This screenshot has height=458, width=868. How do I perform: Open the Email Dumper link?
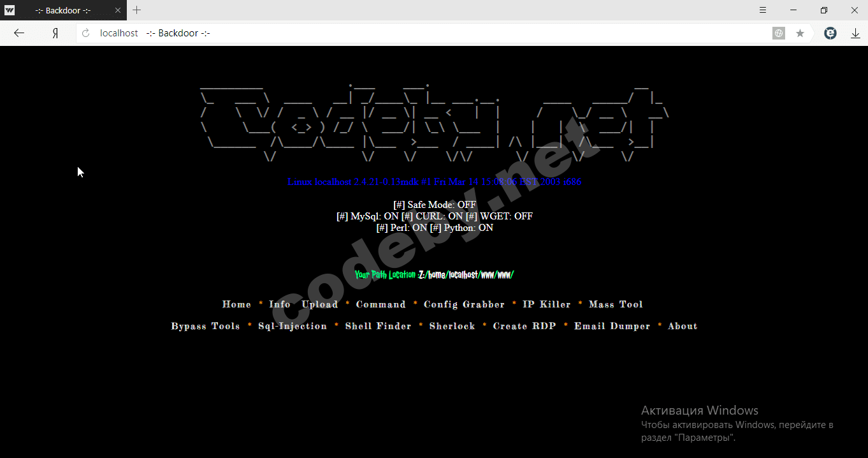point(612,326)
